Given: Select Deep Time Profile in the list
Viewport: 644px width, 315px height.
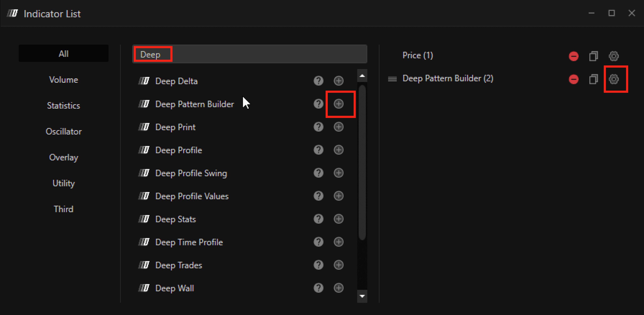Looking at the screenshot, I should click(189, 242).
